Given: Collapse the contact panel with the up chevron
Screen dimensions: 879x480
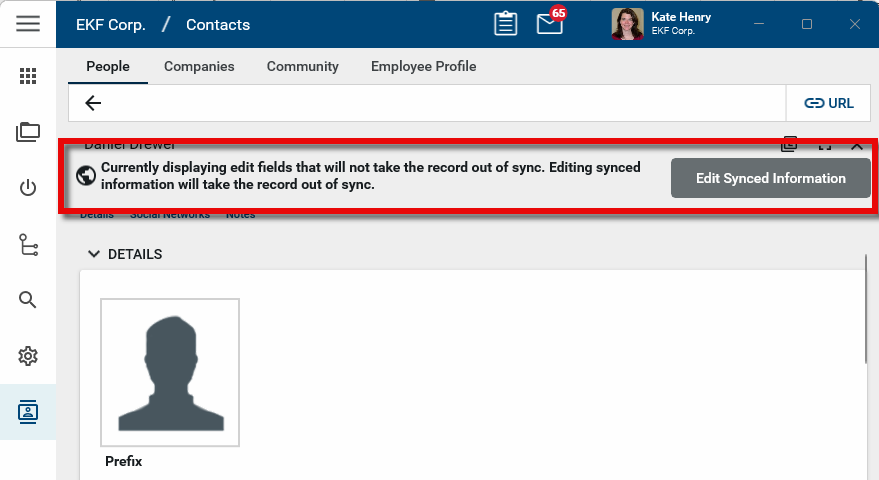Looking at the screenshot, I should (857, 146).
